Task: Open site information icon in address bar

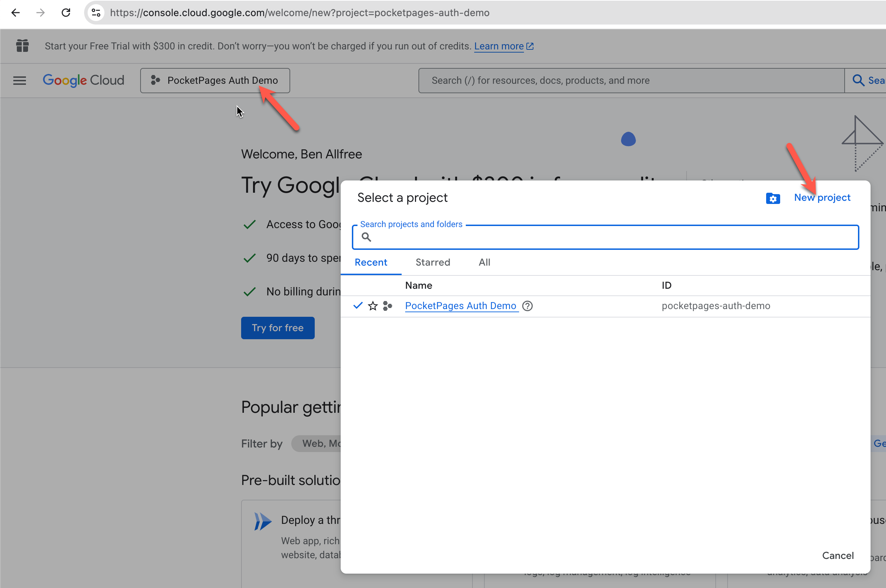Action: (96, 13)
